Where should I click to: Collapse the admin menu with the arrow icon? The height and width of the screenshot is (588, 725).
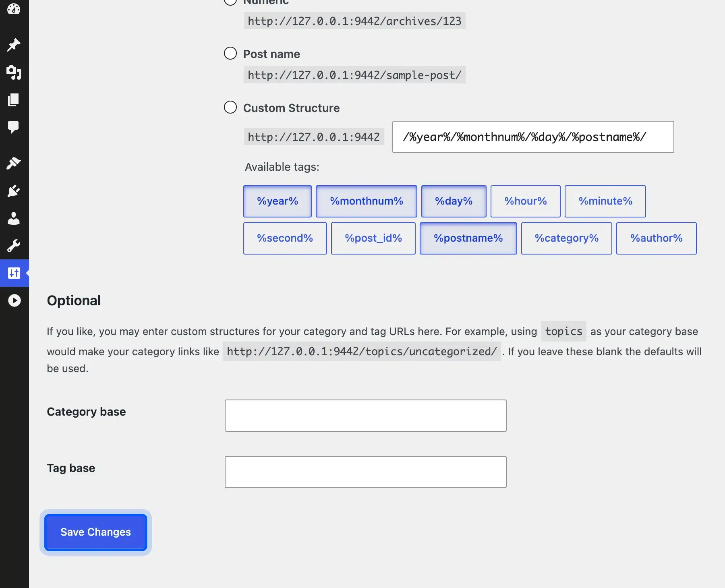point(14,300)
